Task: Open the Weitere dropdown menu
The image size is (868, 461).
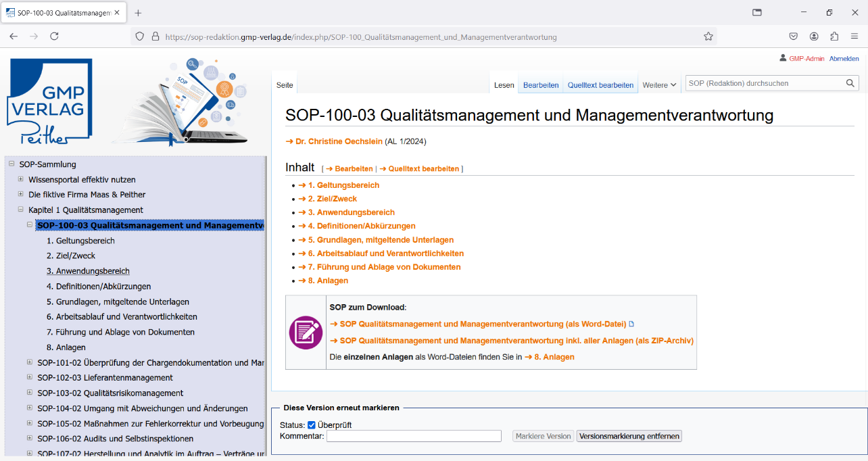Action: [658, 85]
